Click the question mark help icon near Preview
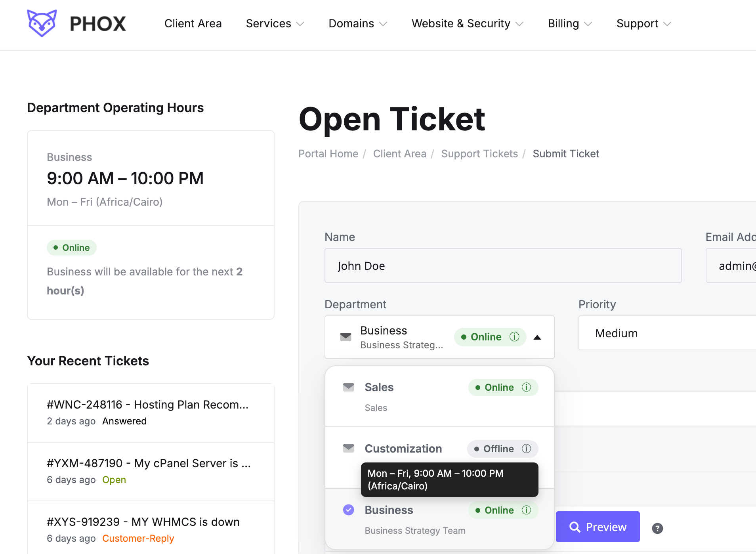This screenshot has width=756, height=554. click(657, 528)
